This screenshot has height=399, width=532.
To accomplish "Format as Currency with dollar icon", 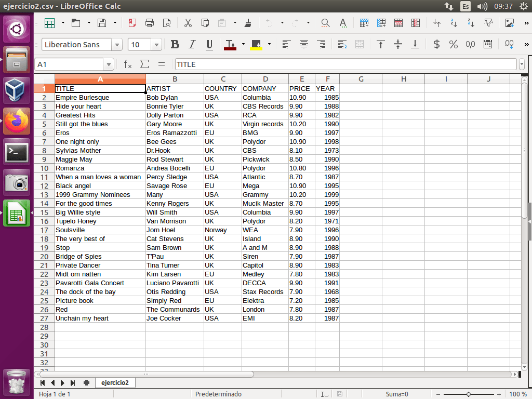I will 436,45.
